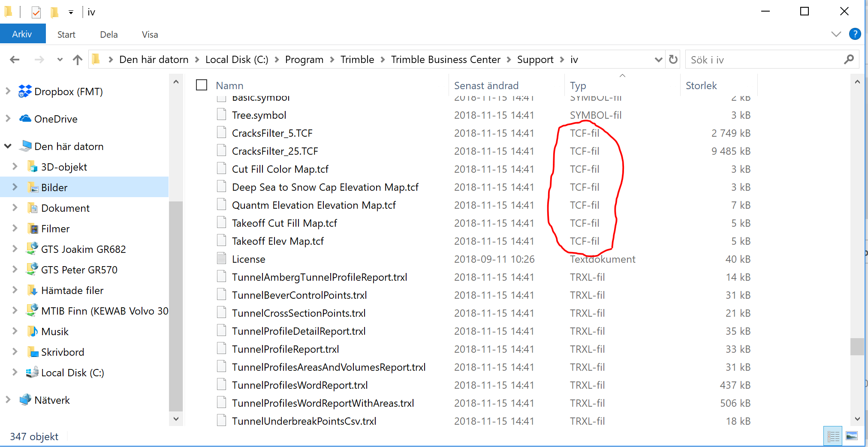Screen dimensions: 868x447
Task: Select the Den här datorn computer icon
Action: (x=25, y=146)
